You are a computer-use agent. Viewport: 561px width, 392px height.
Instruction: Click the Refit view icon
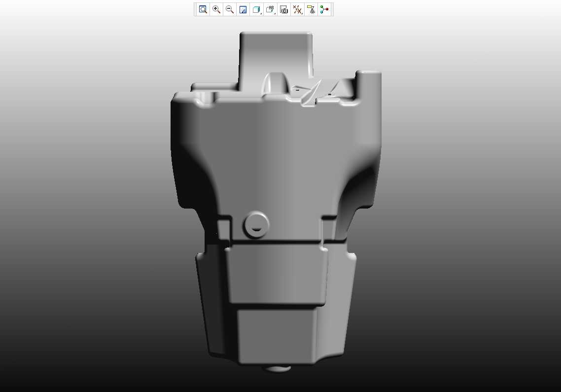click(203, 10)
